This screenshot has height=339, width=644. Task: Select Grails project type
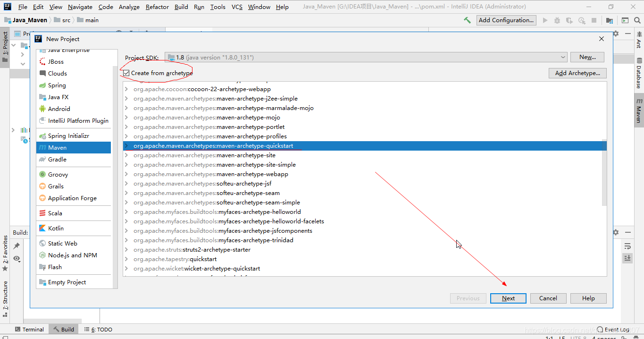point(74,186)
